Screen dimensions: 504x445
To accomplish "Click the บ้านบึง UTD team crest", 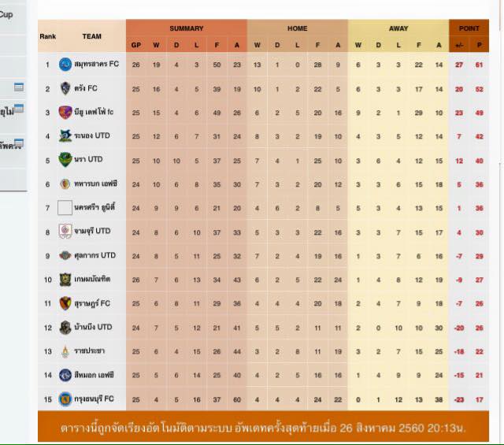I will tap(65, 328).
